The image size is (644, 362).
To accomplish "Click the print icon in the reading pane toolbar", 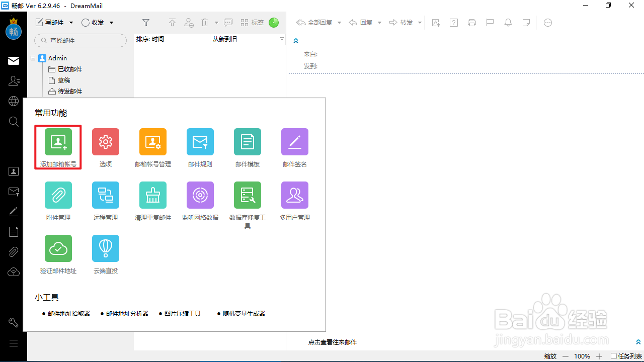I will click(x=471, y=23).
